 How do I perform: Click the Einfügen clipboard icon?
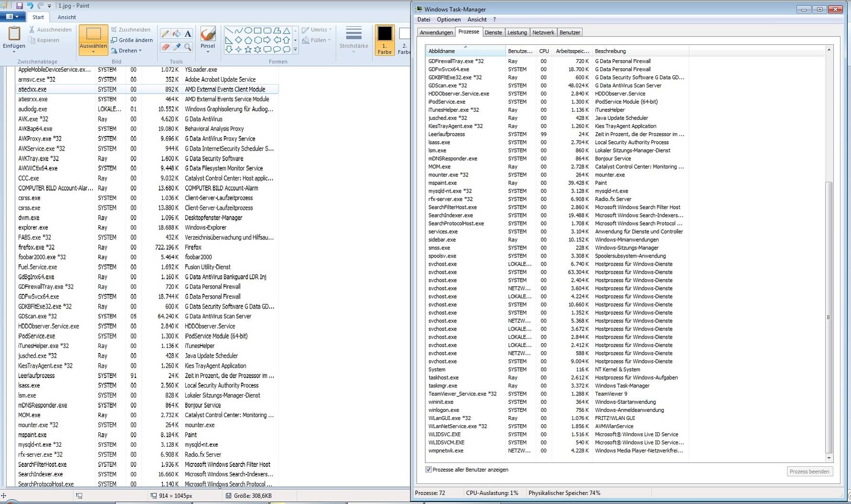pyautogui.click(x=14, y=33)
